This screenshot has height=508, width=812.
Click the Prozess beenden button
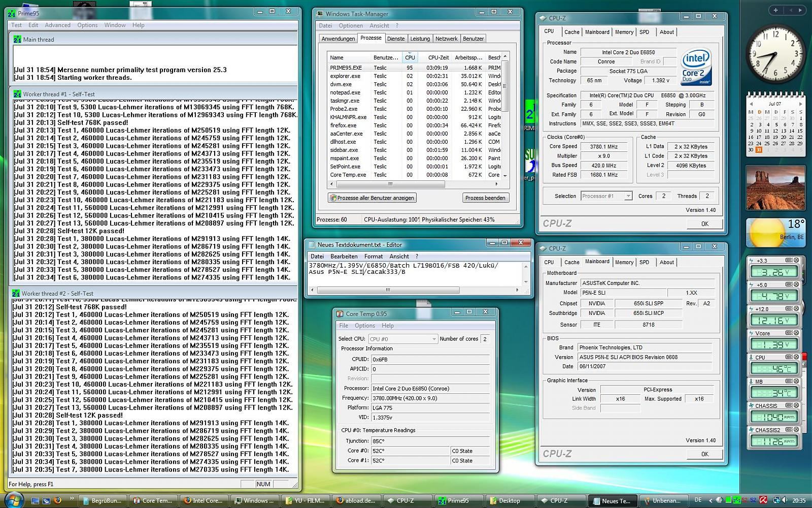(485, 198)
